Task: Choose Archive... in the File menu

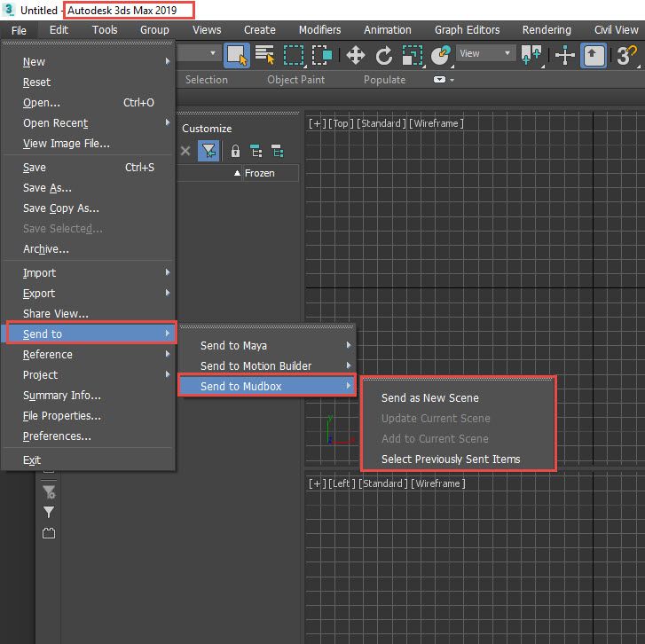Action: 89,248
